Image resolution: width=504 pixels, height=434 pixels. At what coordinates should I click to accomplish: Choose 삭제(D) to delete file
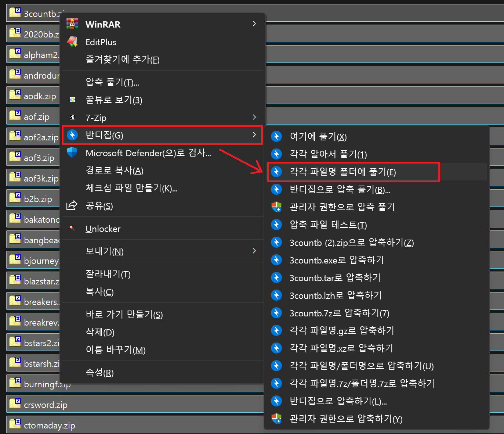pos(100,332)
